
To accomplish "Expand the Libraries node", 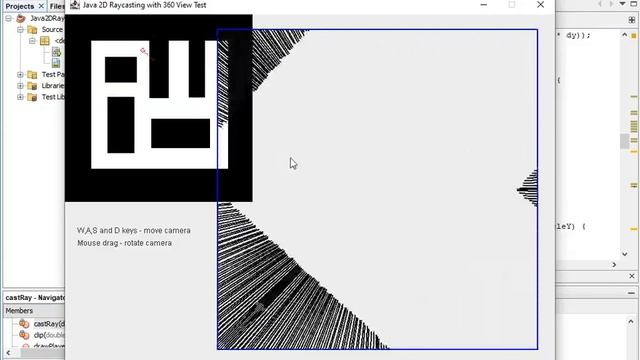I will [20, 86].
